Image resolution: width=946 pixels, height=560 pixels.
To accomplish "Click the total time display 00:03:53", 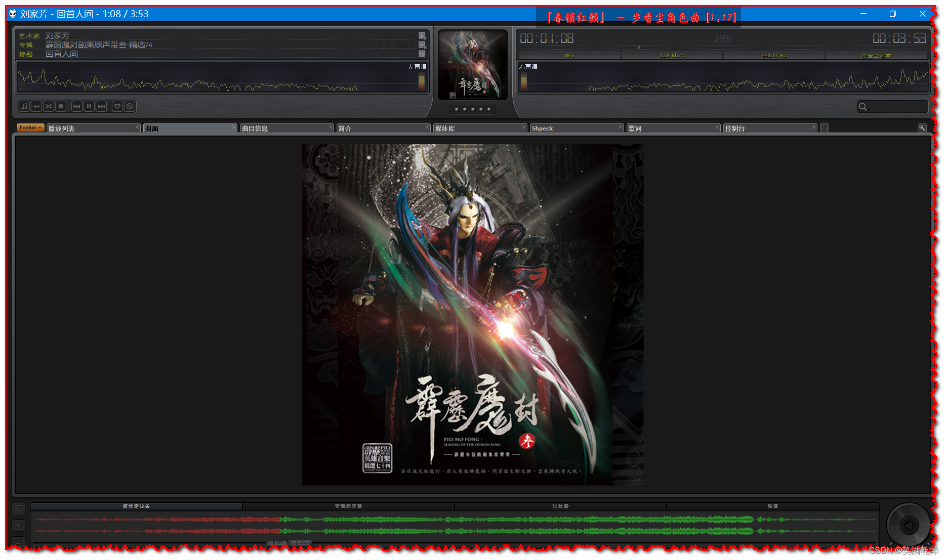I will tap(899, 38).
